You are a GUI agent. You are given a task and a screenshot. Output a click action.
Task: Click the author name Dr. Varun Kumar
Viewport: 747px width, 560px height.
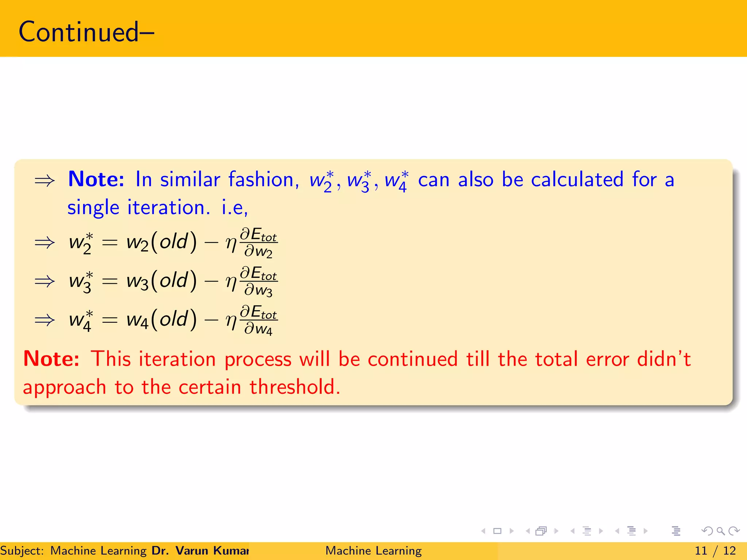click(x=200, y=551)
